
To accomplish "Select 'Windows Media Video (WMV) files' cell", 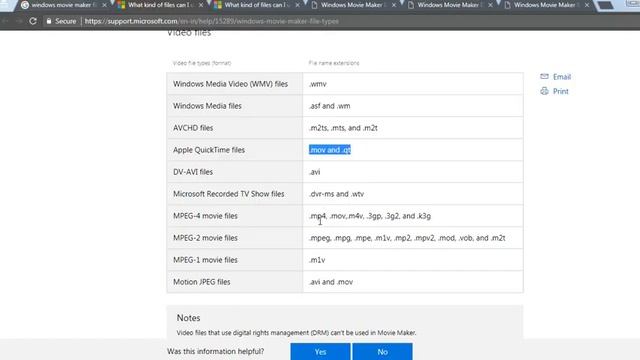I will [235, 84].
